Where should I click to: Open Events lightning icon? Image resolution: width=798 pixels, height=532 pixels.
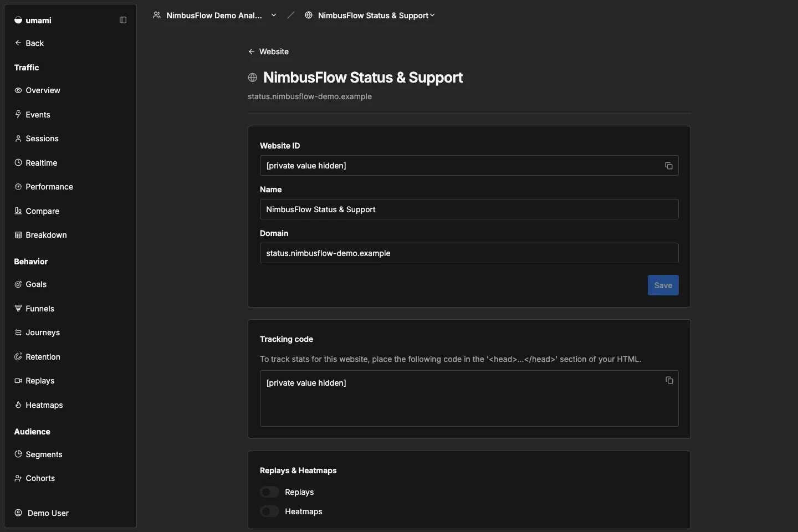pyautogui.click(x=18, y=114)
